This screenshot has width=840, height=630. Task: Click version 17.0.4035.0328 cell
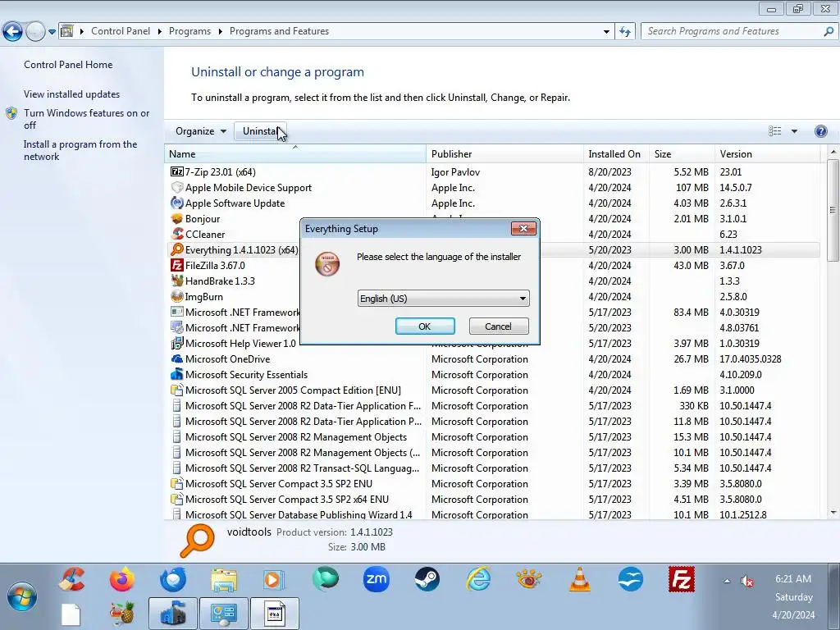click(x=750, y=359)
